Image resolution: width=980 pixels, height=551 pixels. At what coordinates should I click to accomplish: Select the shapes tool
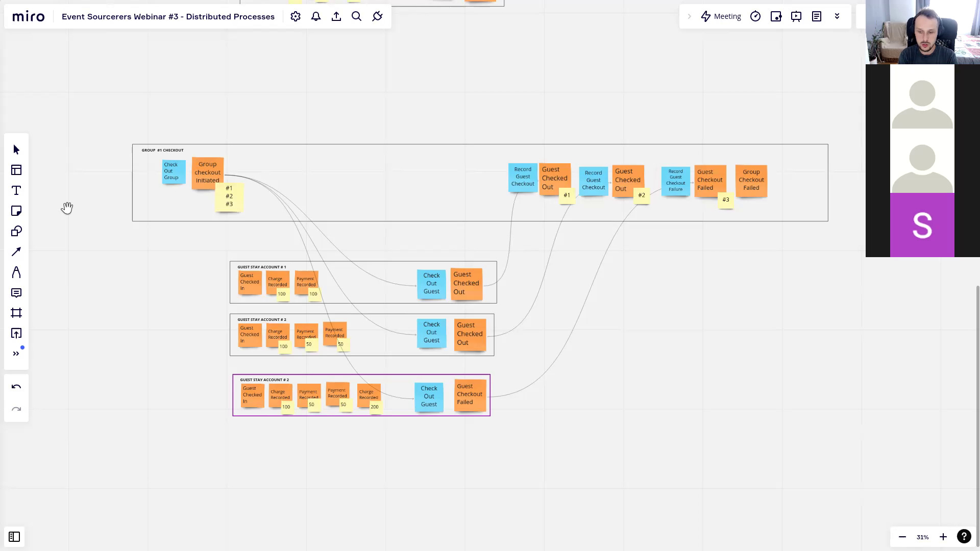click(x=16, y=231)
